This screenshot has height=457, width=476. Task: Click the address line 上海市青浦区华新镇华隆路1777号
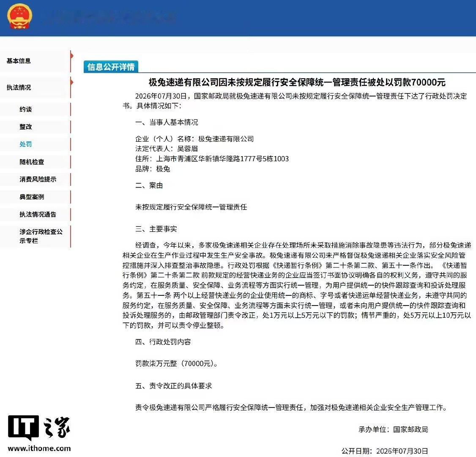pyautogui.click(x=212, y=159)
